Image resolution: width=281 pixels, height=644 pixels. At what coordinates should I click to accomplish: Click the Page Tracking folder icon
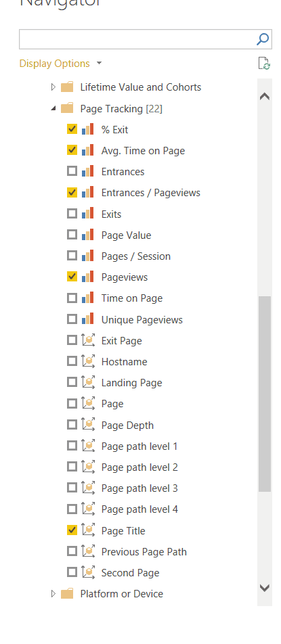coord(67,108)
